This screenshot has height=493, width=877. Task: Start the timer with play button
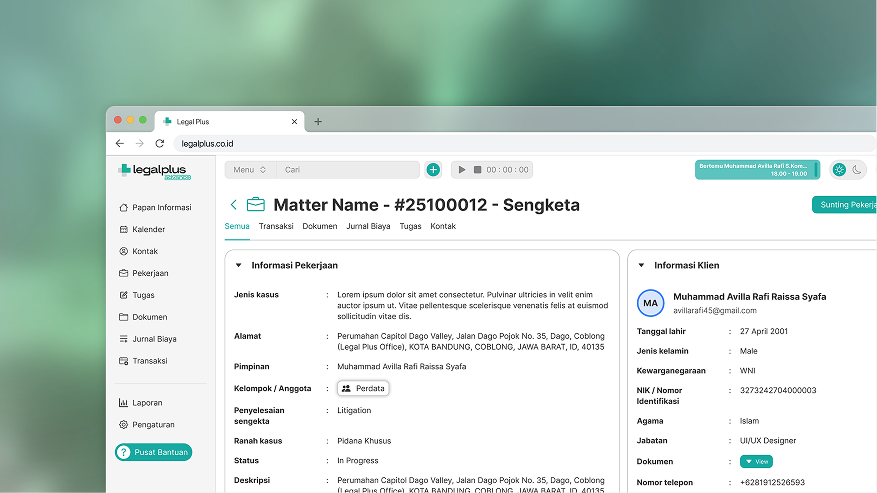click(x=461, y=170)
